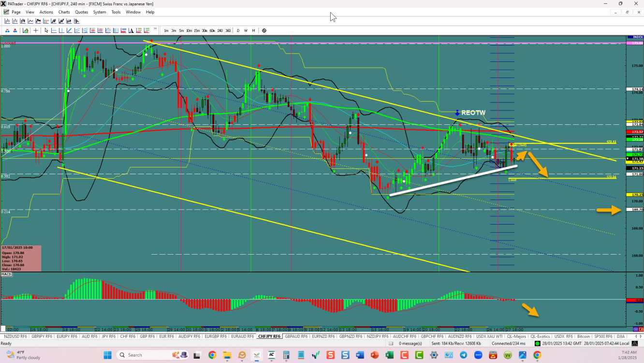Click the clock icon after timeframes

point(264,30)
